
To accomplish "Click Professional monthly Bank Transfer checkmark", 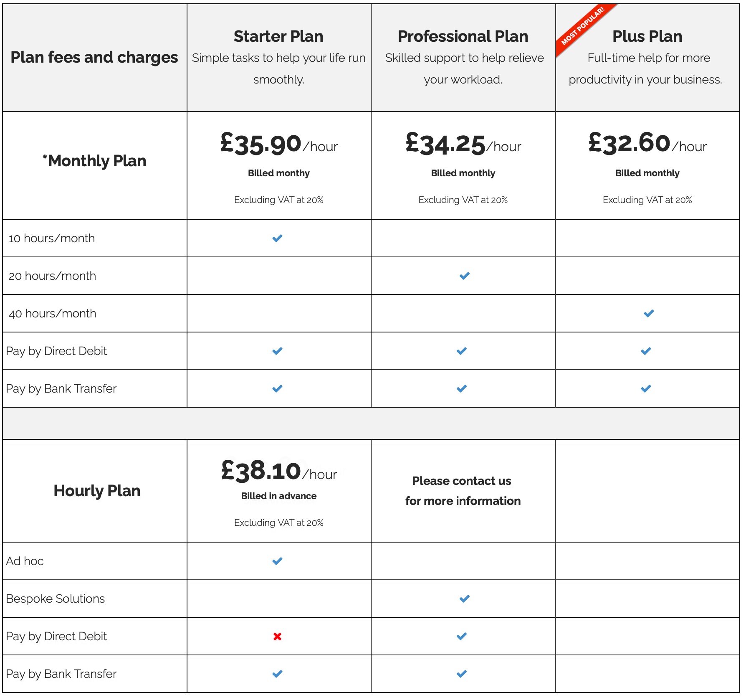I will click(x=461, y=388).
